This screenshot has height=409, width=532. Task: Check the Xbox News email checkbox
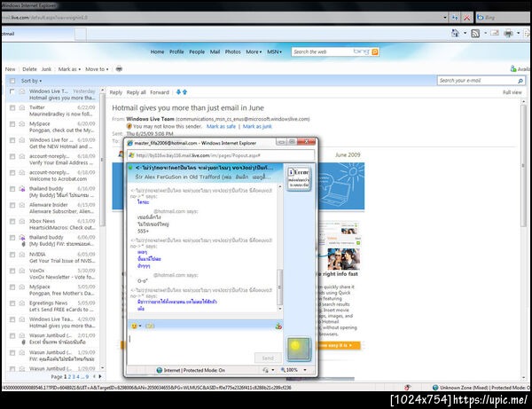12,222
